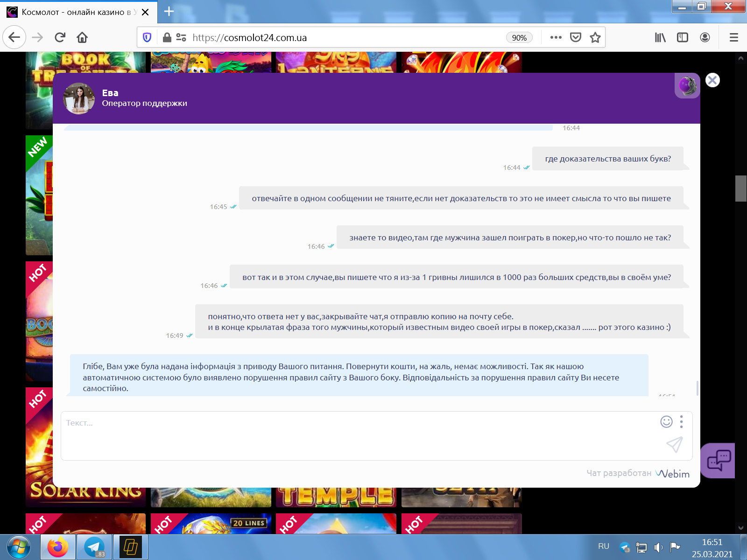Reload the current page
747x560 pixels.
tap(60, 37)
